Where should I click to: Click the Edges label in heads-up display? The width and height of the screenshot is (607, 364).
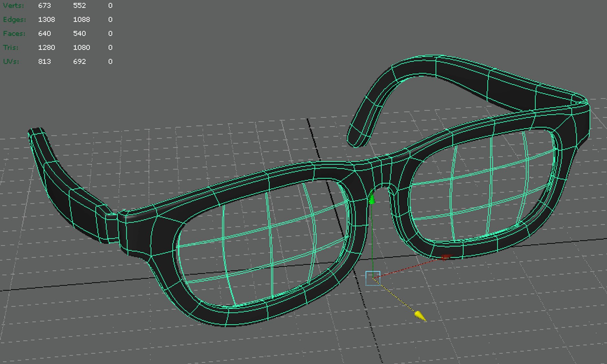14,20
